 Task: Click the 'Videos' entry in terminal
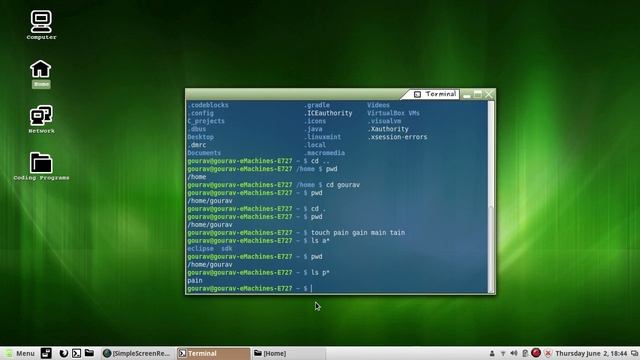pos(378,105)
